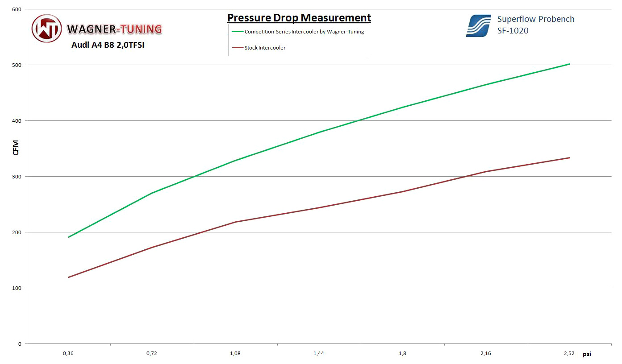Click the 'SF-1020' model text

[513, 31]
